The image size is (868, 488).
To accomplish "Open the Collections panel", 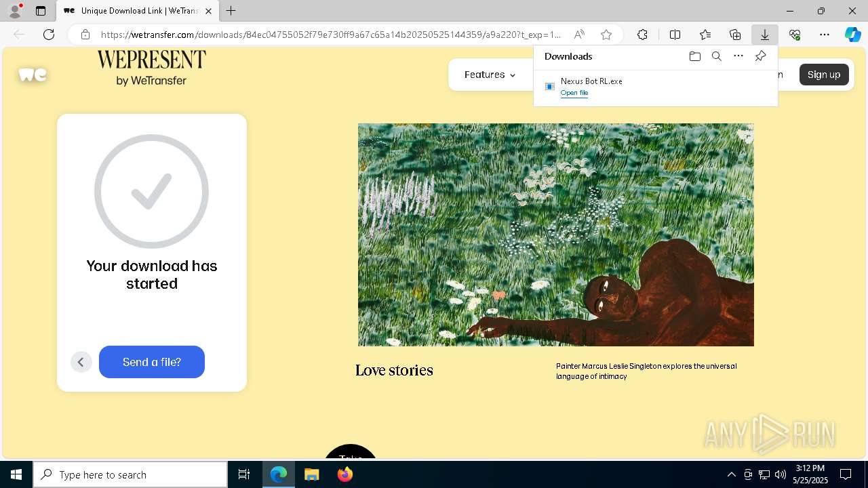I will [x=735, y=35].
